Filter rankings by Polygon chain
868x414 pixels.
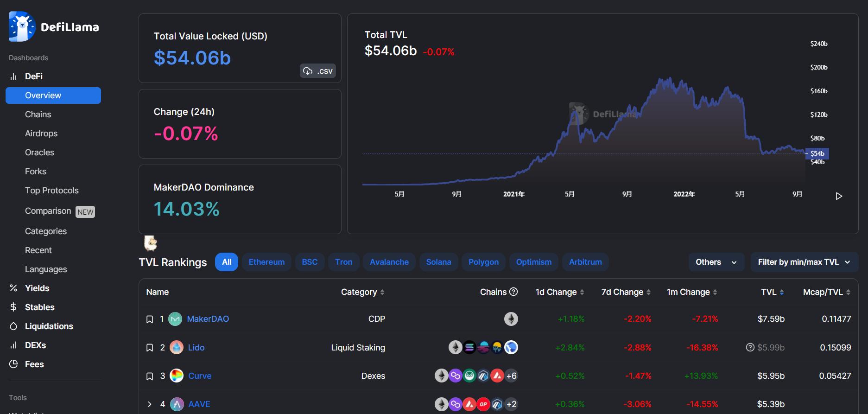(483, 262)
